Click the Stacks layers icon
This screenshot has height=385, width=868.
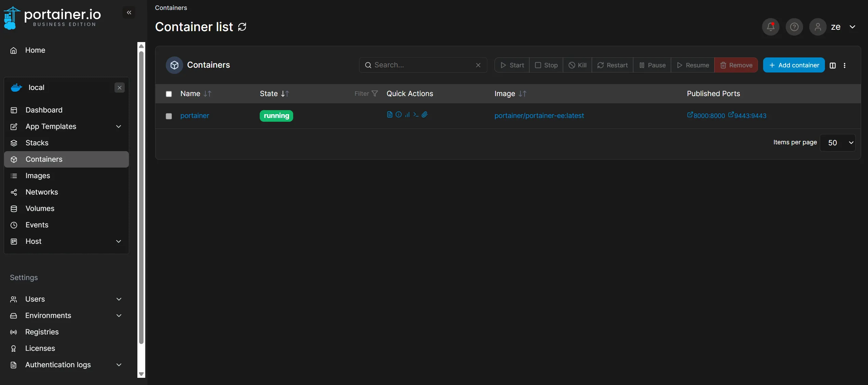point(14,143)
